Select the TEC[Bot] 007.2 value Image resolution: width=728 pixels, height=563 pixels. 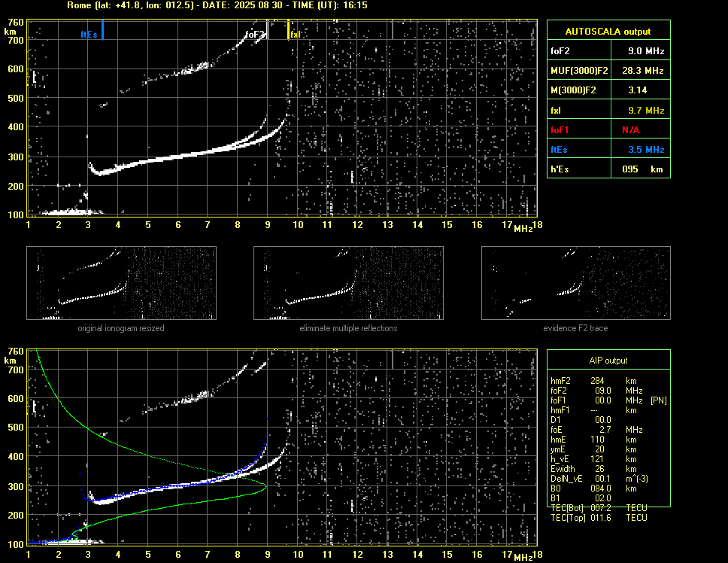tap(601, 508)
